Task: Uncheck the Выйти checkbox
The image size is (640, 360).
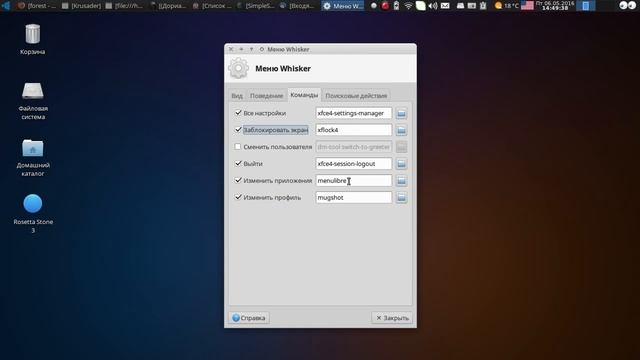Action: pyautogui.click(x=238, y=163)
